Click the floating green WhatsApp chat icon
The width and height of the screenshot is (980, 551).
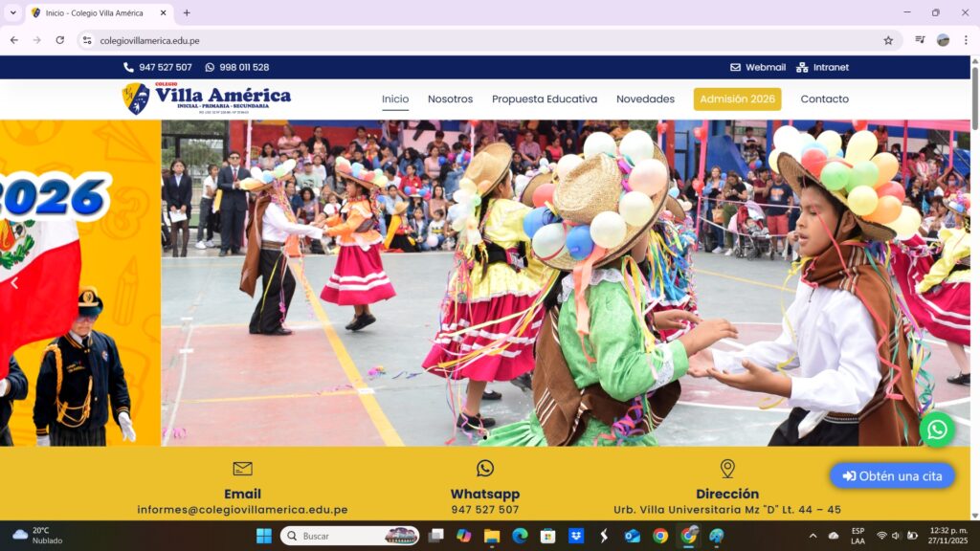pos(937,430)
